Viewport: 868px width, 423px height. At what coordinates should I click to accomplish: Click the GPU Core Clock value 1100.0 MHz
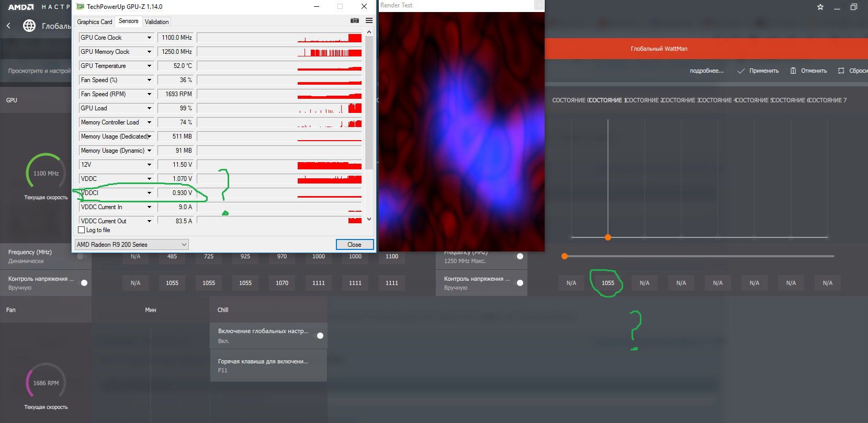[x=176, y=38]
